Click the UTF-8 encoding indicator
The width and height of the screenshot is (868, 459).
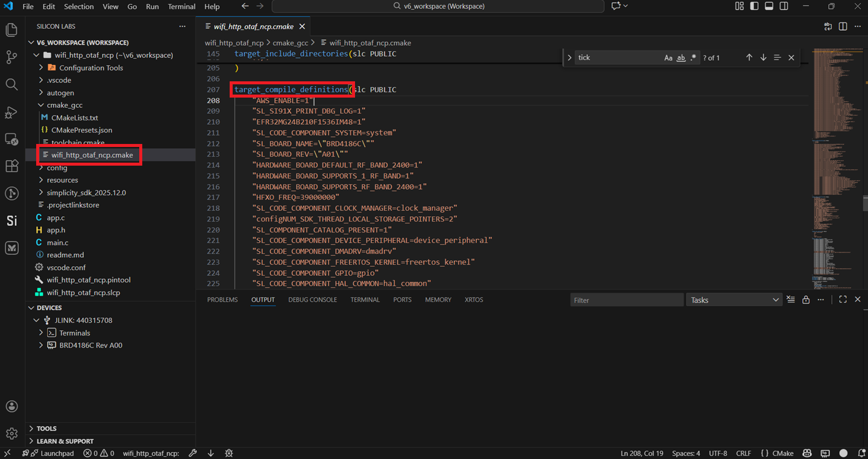(718, 453)
